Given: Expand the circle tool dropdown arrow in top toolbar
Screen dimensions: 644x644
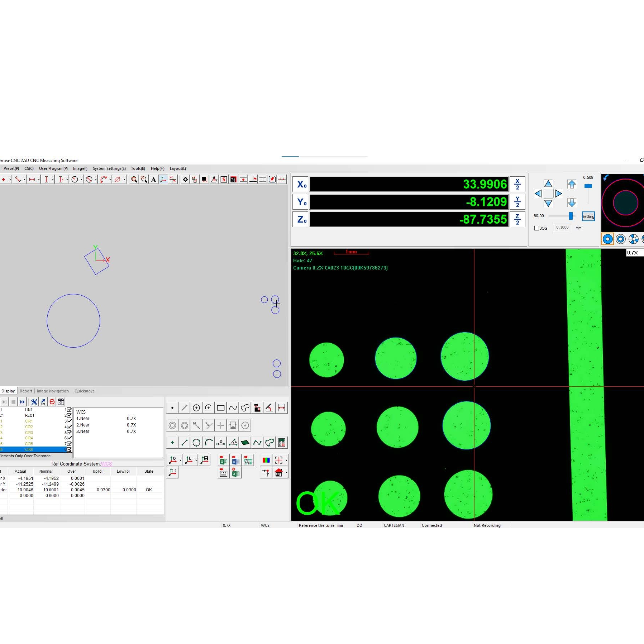Looking at the screenshot, I should click(x=81, y=180).
